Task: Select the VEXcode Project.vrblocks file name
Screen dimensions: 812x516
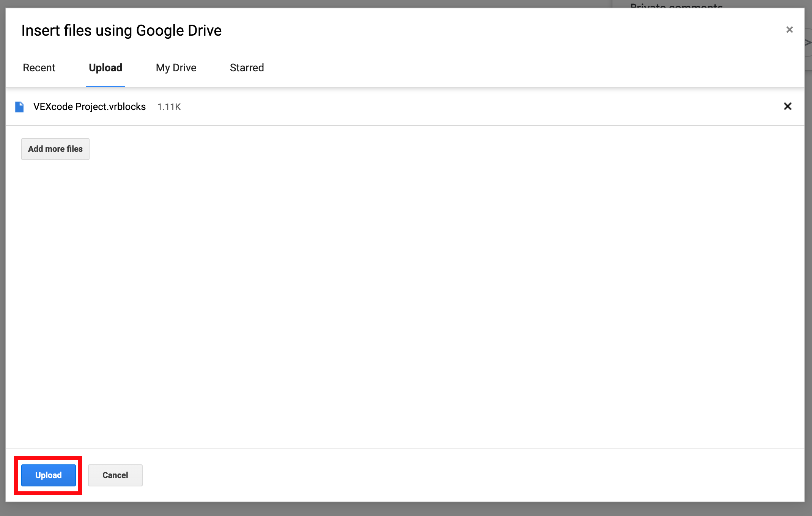Action: 90,107
